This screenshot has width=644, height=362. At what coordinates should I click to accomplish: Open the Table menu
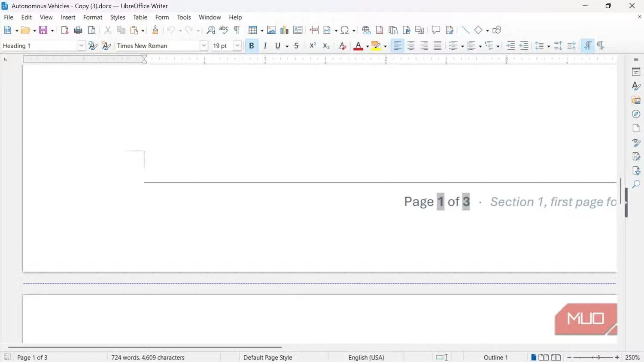[140, 17]
